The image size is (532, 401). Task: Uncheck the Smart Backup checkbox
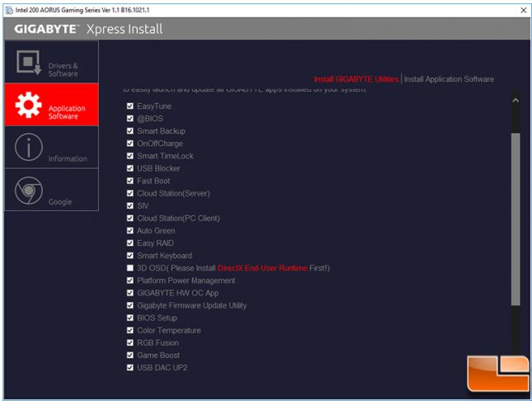click(130, 131)
